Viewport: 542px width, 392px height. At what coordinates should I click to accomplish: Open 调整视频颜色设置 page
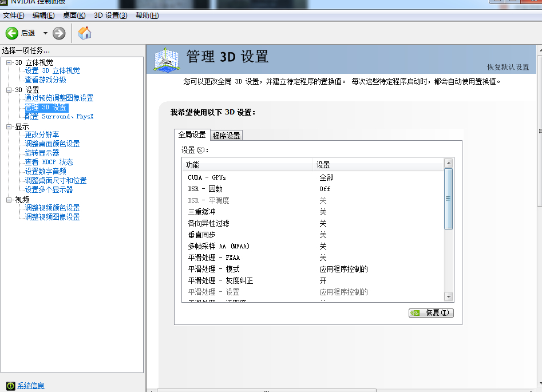[52, 208]
